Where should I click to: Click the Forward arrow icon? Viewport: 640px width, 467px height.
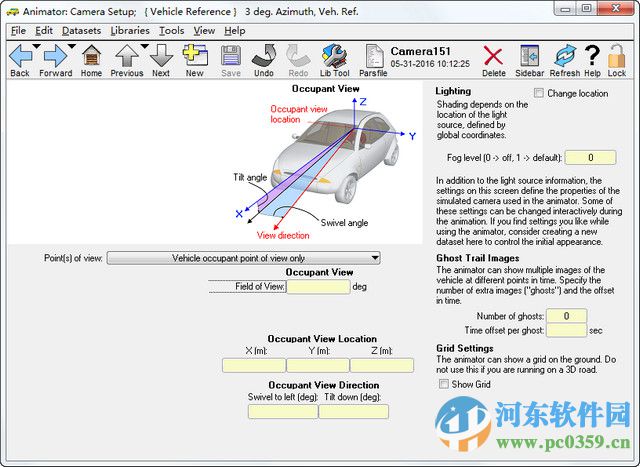tap(56, 56)
